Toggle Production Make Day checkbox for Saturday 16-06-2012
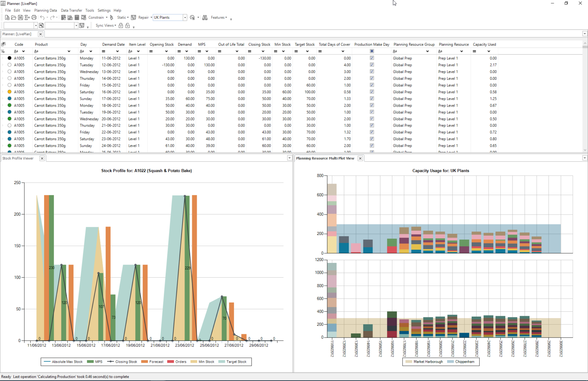This screenshot has width=588, height=381. pyautogui.click(x=372, y=92)
